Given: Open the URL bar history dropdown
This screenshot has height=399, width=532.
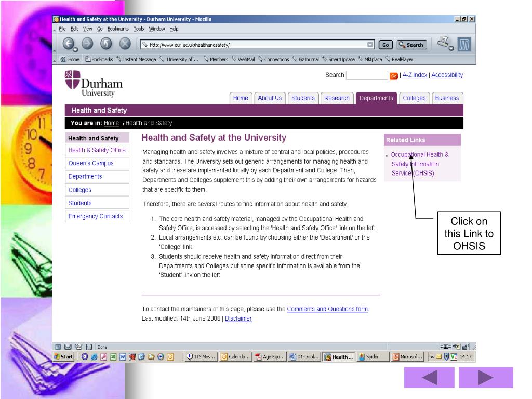Looking at the screenshot, I should tap(370, 45).
